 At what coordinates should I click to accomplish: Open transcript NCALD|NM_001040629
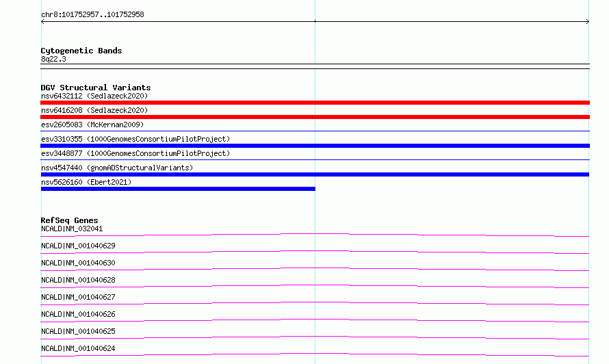click(78, 246)
